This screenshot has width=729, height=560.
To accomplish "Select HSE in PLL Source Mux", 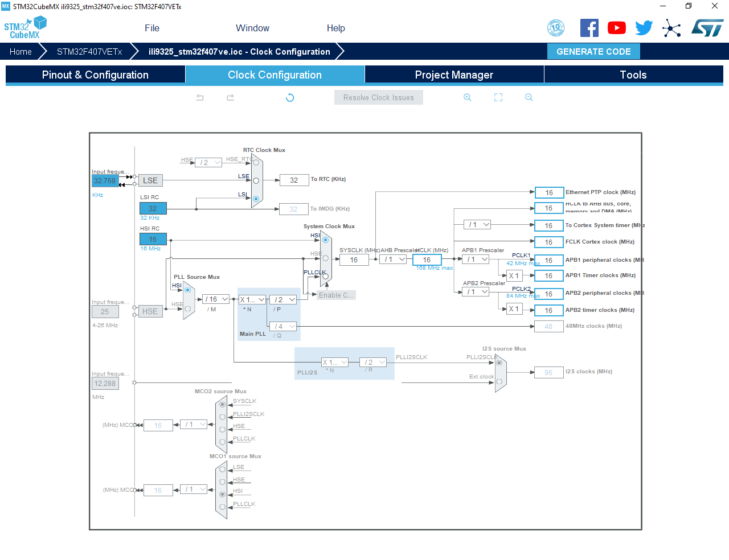I will click(x=188, y=308).
